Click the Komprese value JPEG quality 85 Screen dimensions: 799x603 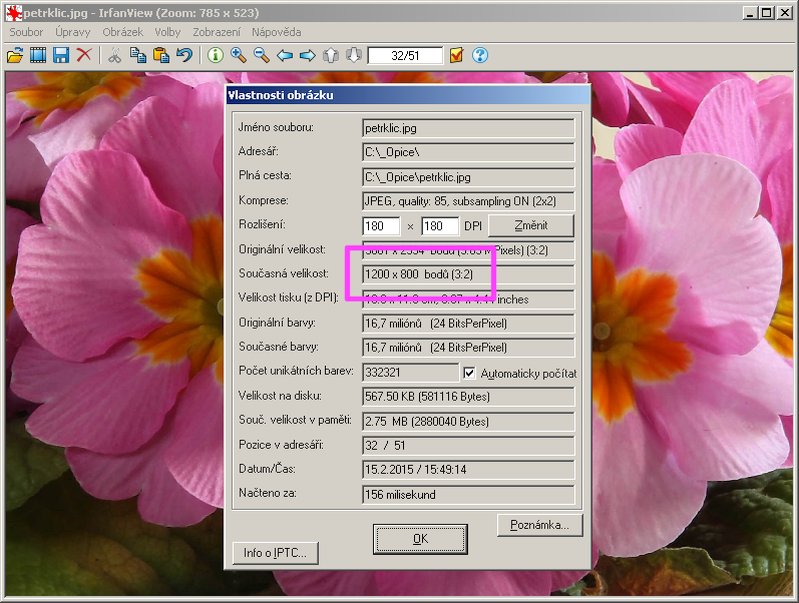tap(468, 201)
